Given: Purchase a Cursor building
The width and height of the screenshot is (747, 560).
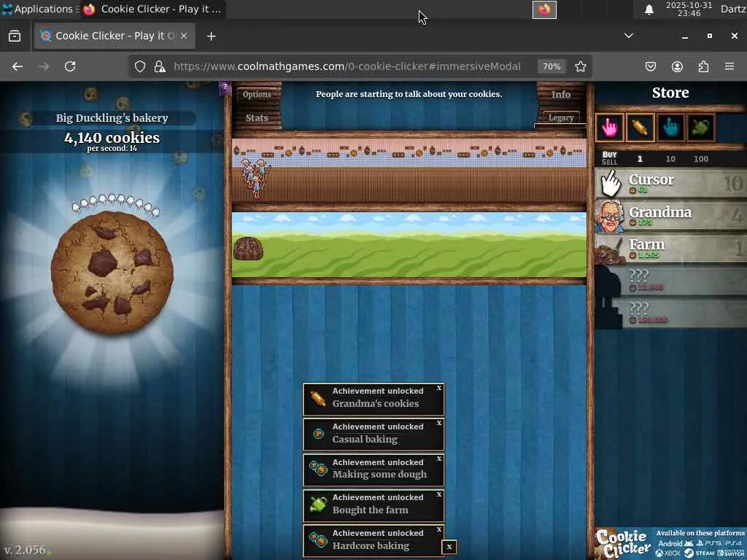Looking at the screenshot, I should point(671,183).
